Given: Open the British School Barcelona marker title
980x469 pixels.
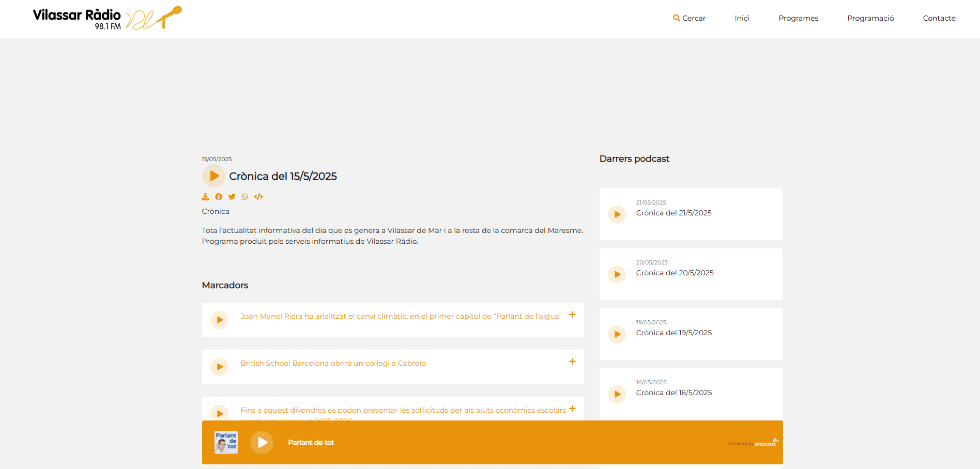Looking at the screenshot, I should point(333,363).
